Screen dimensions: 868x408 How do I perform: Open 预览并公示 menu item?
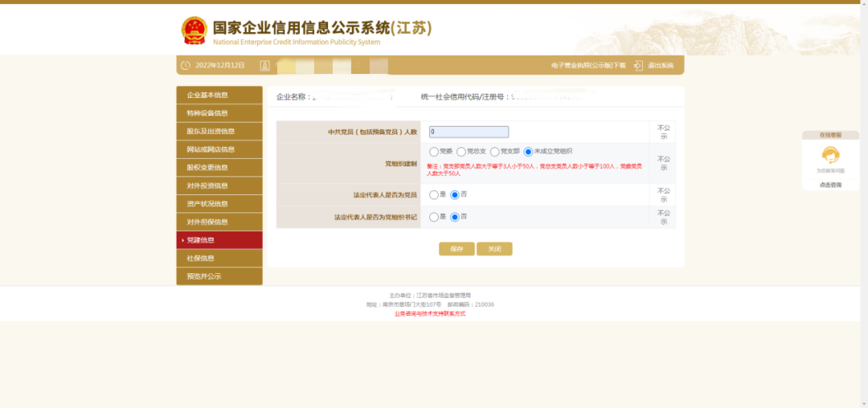pyautogui.click(x=219, y=276)
